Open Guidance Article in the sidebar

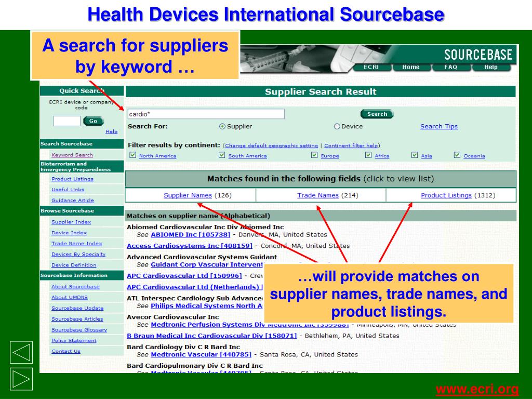[73, 201]
